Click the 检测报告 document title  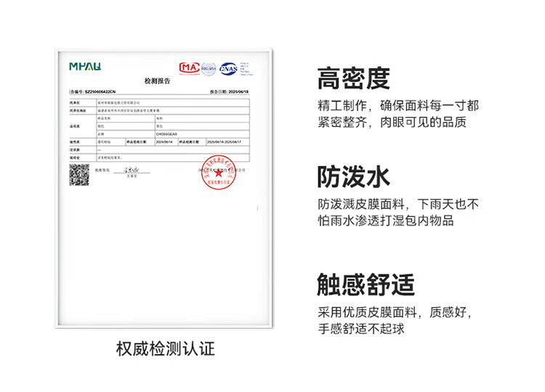tap(157, 82)
